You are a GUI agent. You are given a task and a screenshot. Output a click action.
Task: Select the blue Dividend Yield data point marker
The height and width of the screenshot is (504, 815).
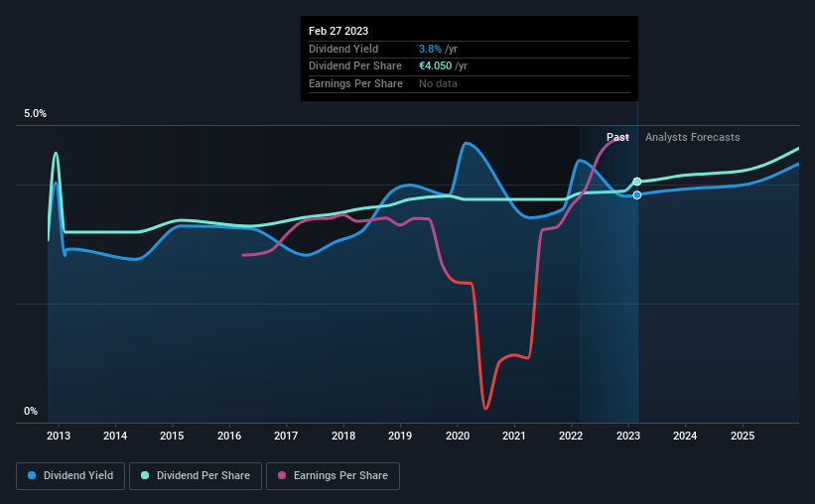[637, 195]
